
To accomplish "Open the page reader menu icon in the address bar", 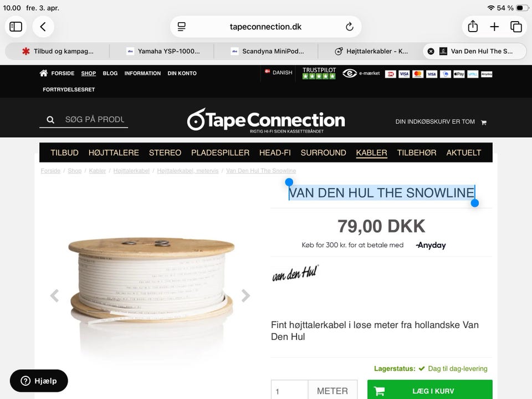I will [x=182, y=27].
